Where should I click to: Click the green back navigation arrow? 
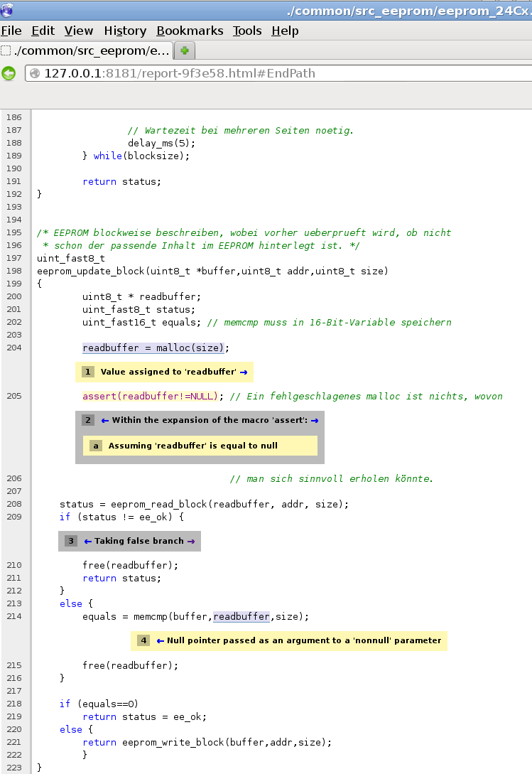[9, 73]
